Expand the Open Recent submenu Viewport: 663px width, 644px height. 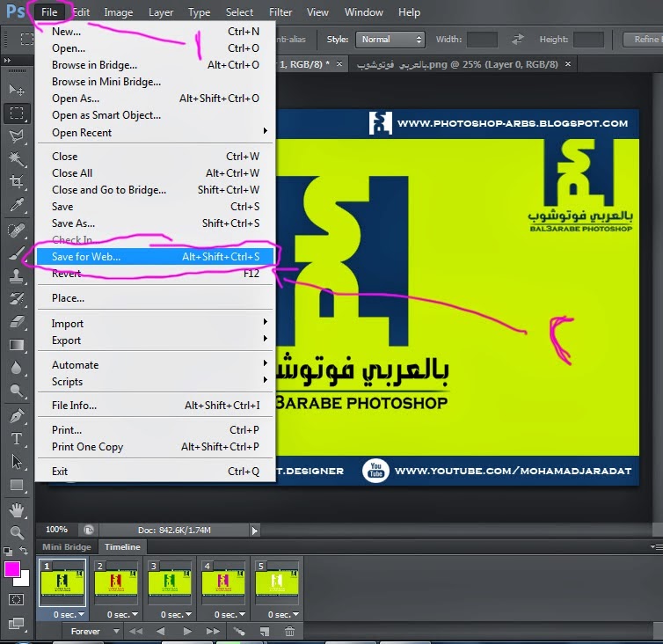tap(155, 133)
